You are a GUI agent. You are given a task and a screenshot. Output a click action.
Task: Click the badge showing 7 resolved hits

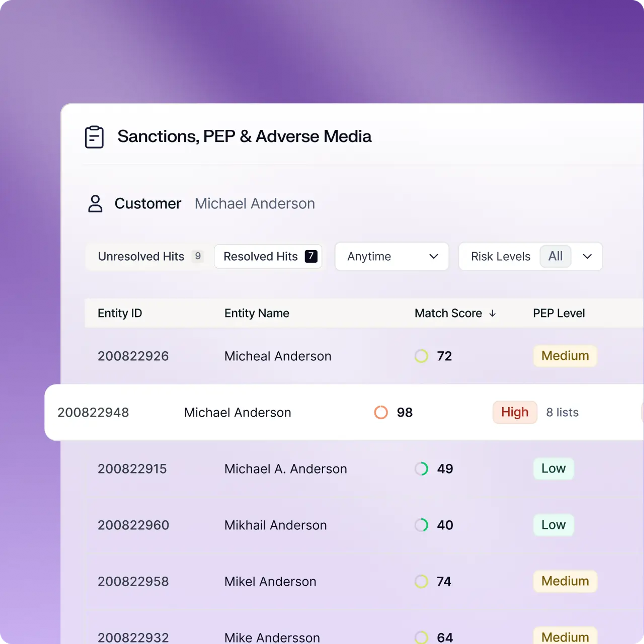pos(311,256)
